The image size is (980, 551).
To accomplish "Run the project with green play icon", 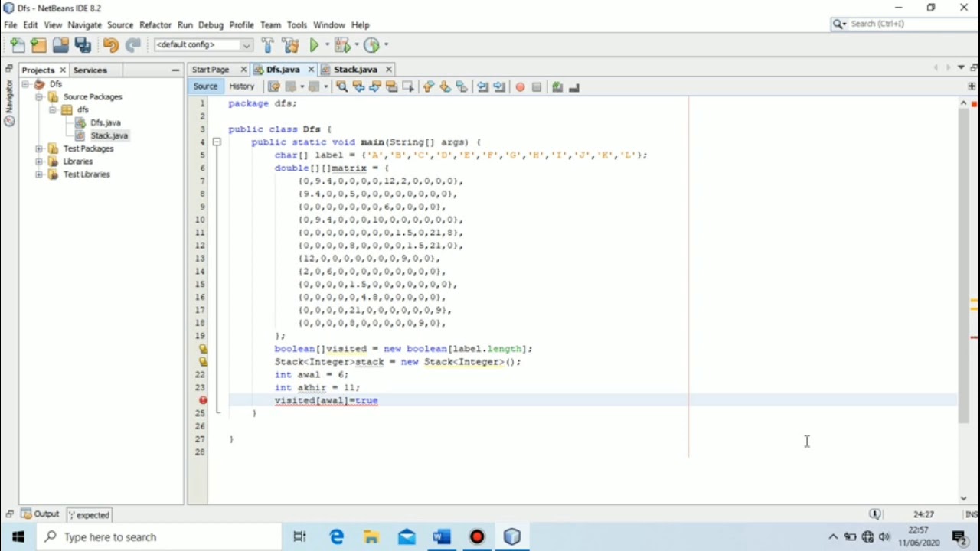I will coord(314,45).
